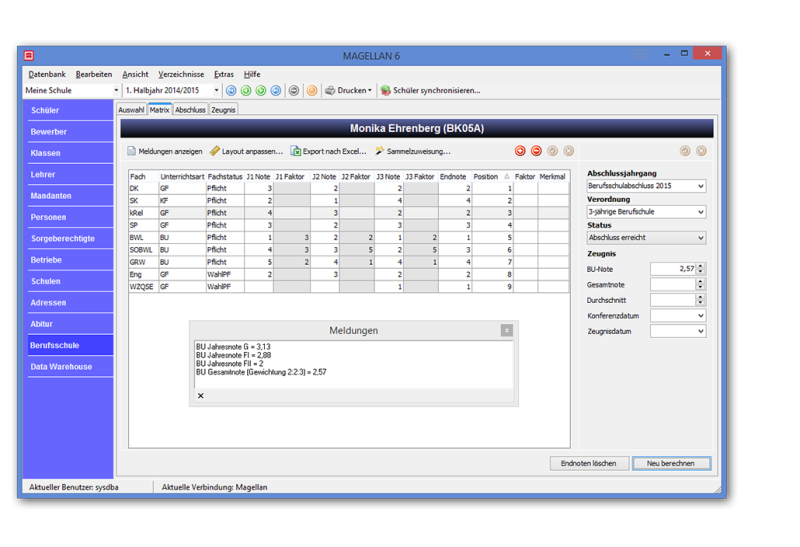Open the 1. Halbjahr 2014/2015 dropdown

(216, 90)
